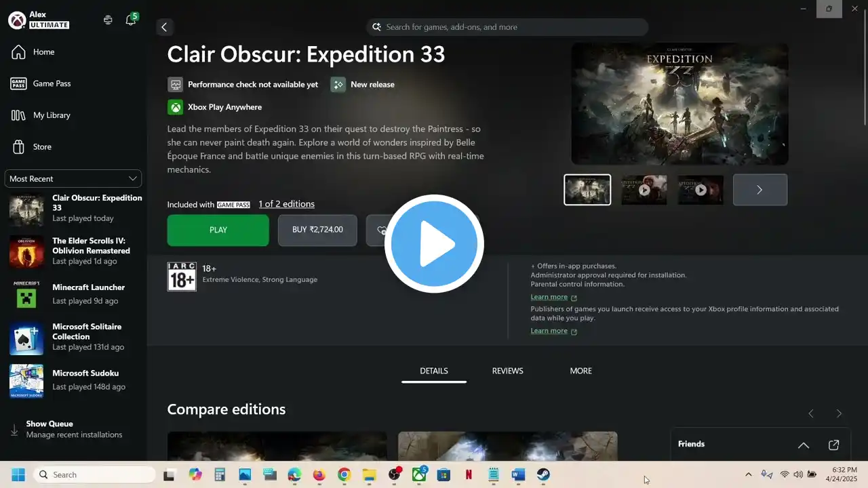Open Photos app from taskbar

pos(245,475)
